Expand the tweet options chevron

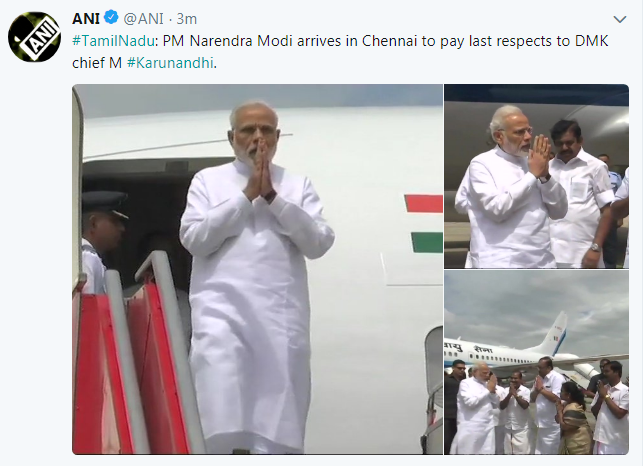click(x=619, y=19)
